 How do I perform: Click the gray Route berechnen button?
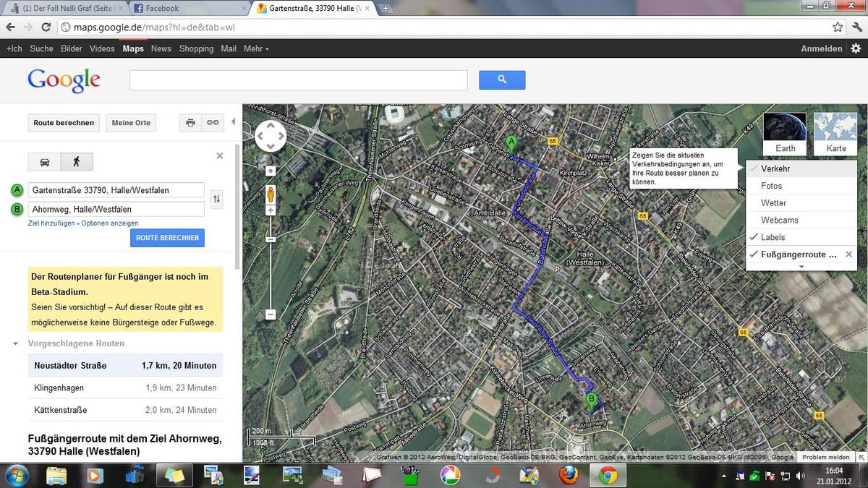64,123
